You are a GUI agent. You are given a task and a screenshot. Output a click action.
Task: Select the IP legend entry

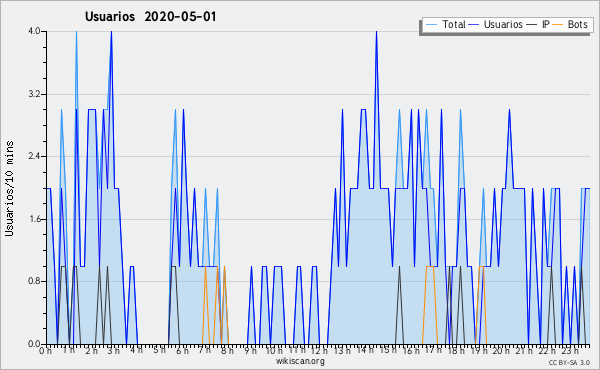point(538,24)
